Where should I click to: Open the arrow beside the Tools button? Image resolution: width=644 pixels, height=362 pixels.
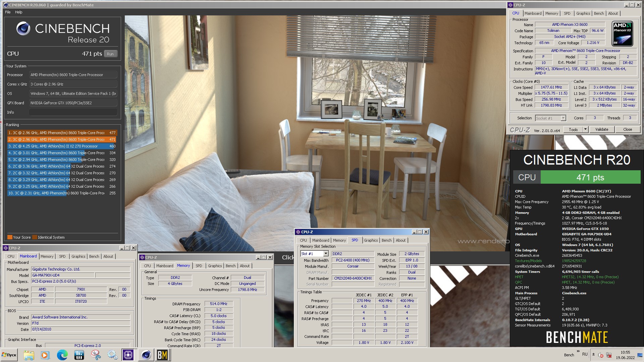[x=585, y=129]
